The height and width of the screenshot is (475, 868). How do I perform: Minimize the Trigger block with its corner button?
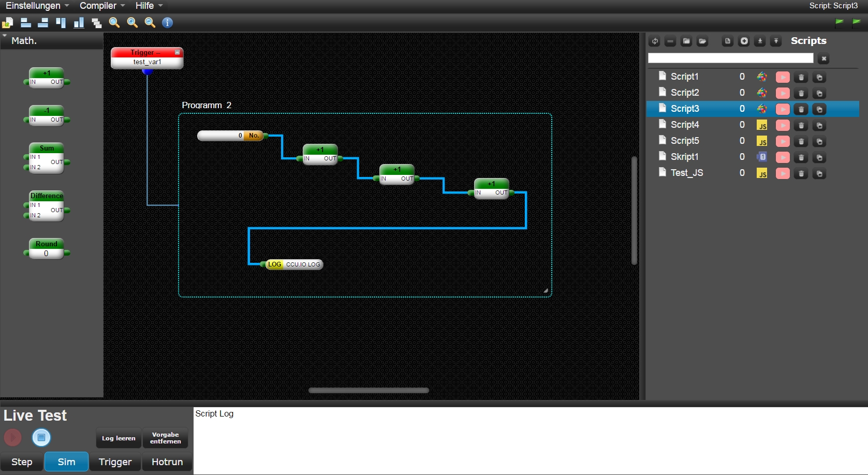[177, 52]
